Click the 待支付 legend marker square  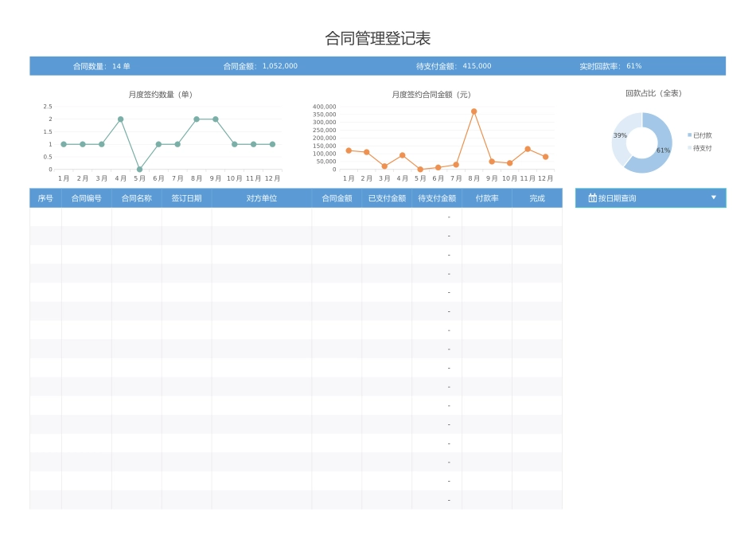pos(689,148)
